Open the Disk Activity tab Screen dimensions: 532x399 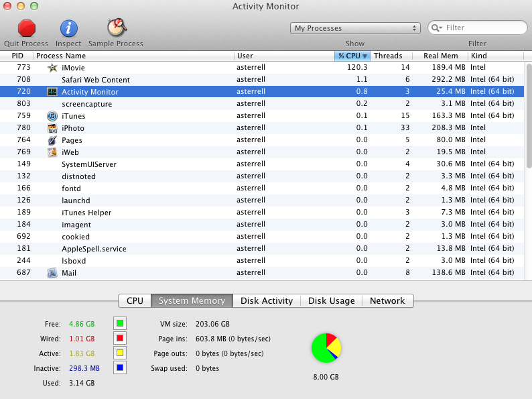(267, 300)
